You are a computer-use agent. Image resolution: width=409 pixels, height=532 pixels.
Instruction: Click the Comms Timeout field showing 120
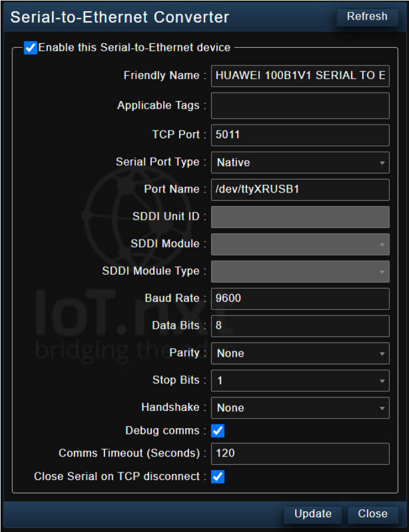point(300,453)
